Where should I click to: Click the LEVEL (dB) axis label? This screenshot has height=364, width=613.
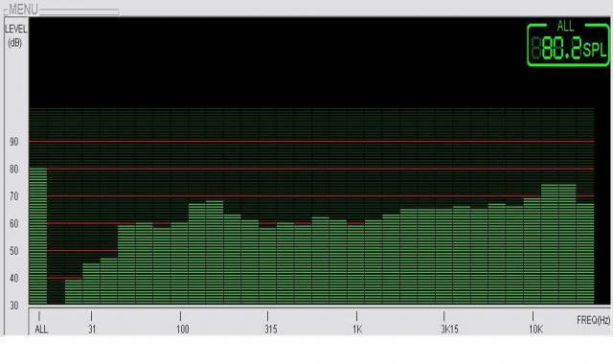click(x=15, y=35)
